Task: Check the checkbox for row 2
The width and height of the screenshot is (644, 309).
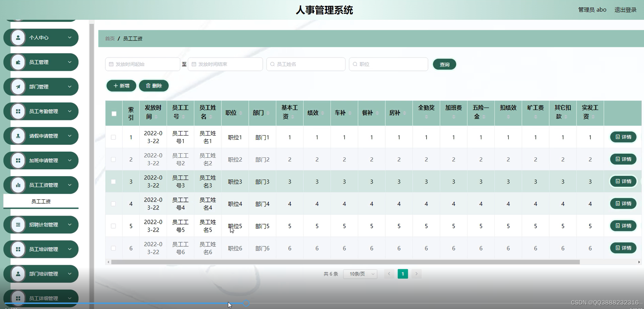Action: click(x=113, y=159)
